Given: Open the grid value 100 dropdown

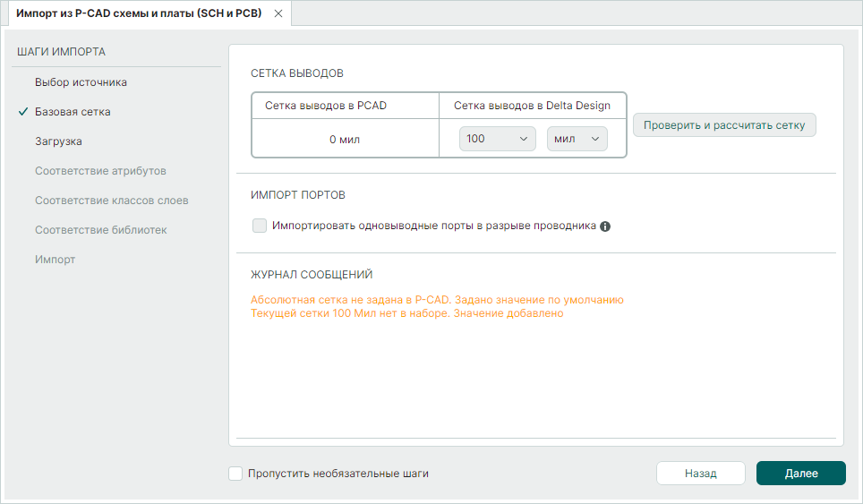Looking at the screenshot, I should pyautogui.click(x=497, y=139).
